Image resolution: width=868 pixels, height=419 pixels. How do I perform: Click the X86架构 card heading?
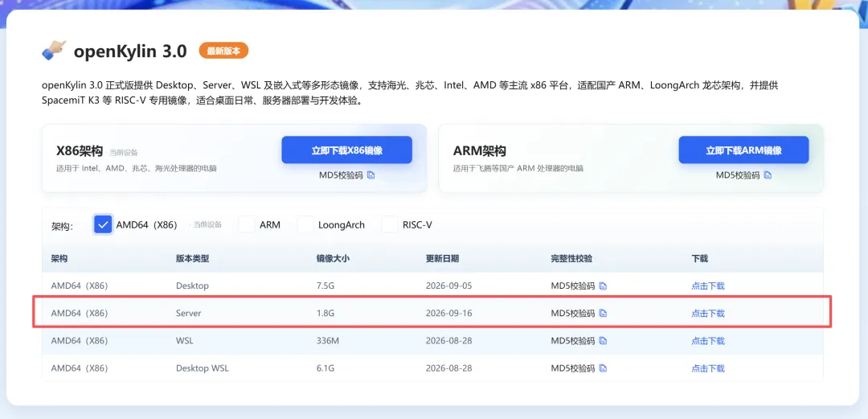[x=80, y=150]
